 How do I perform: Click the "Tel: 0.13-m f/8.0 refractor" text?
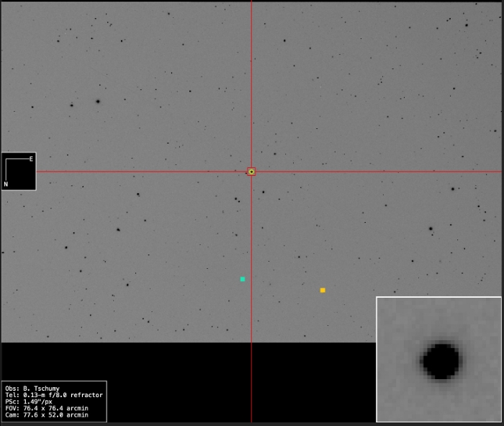(x=53, y=395)
